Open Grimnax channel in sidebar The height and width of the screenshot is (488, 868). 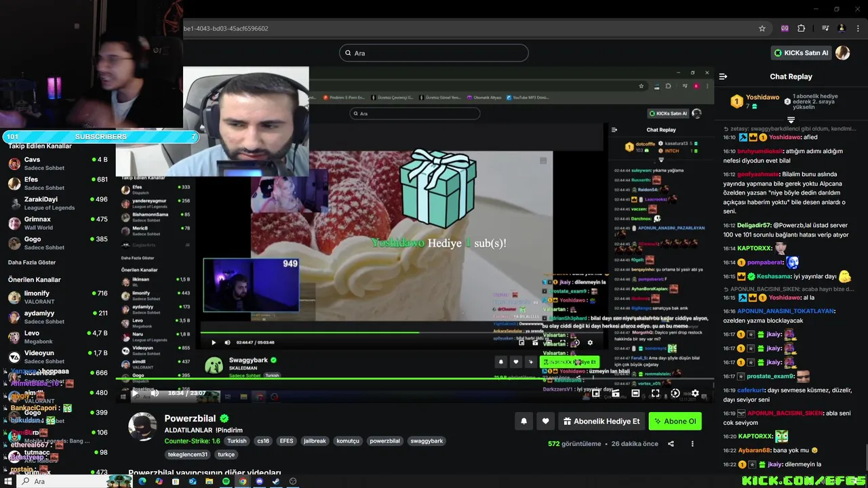pyautogui.click(x=58, y=223)
